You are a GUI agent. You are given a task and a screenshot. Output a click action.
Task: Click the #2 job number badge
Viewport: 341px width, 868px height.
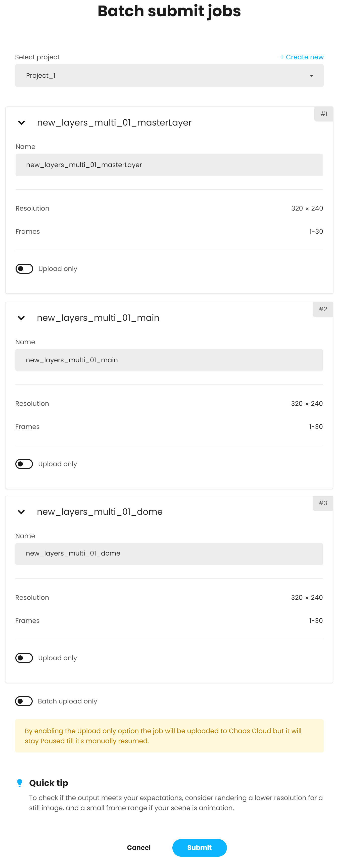click(323, 309)
